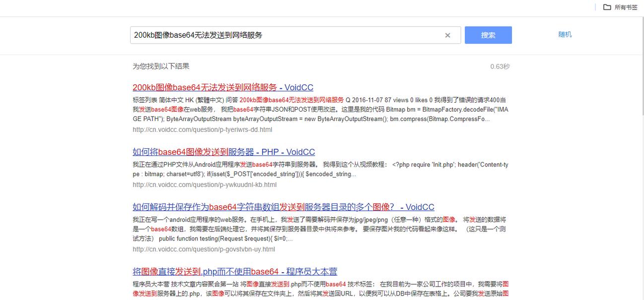Open result '如何解码并保存作为base64字符串数组...' link

point(284,207)
